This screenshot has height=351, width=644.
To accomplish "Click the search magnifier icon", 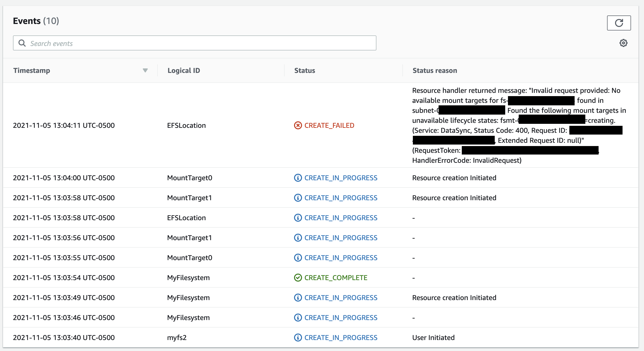I will 22,43.
